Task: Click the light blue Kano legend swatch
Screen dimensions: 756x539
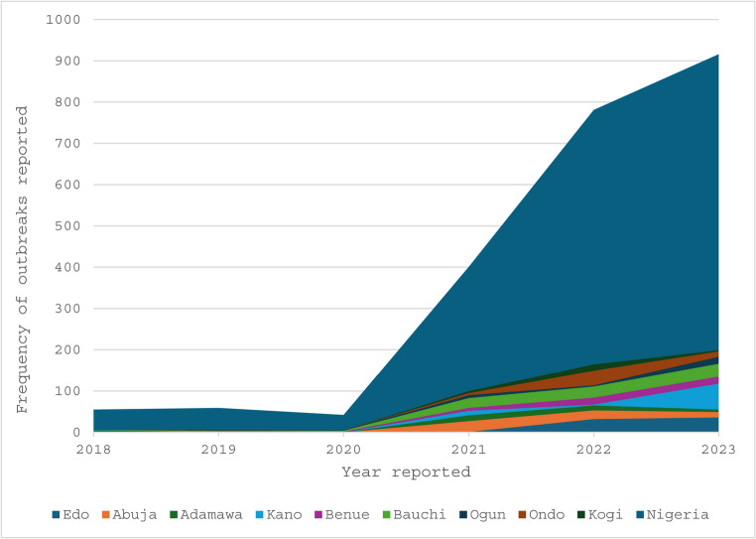Action: pyautogui.click(x=258, y=515)
